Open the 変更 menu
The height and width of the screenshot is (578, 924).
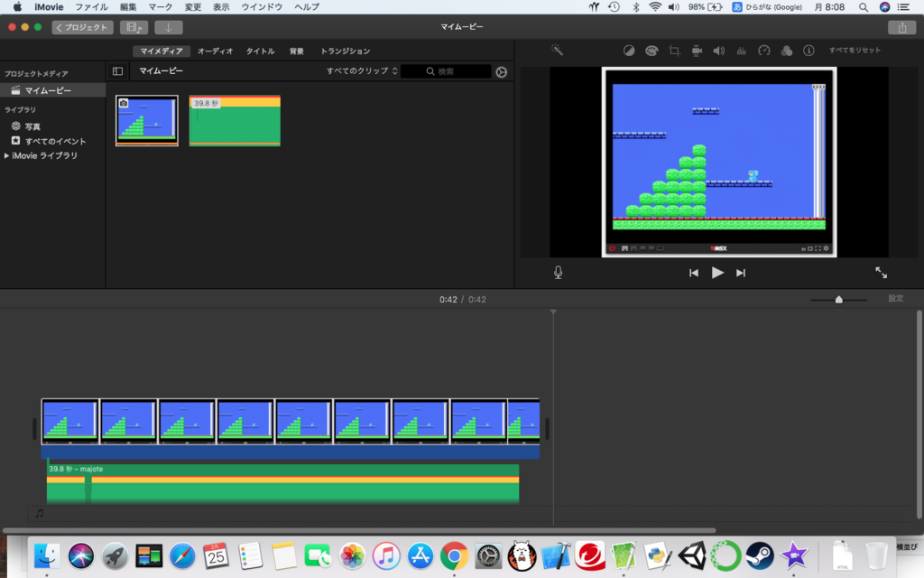pos(193,7)
